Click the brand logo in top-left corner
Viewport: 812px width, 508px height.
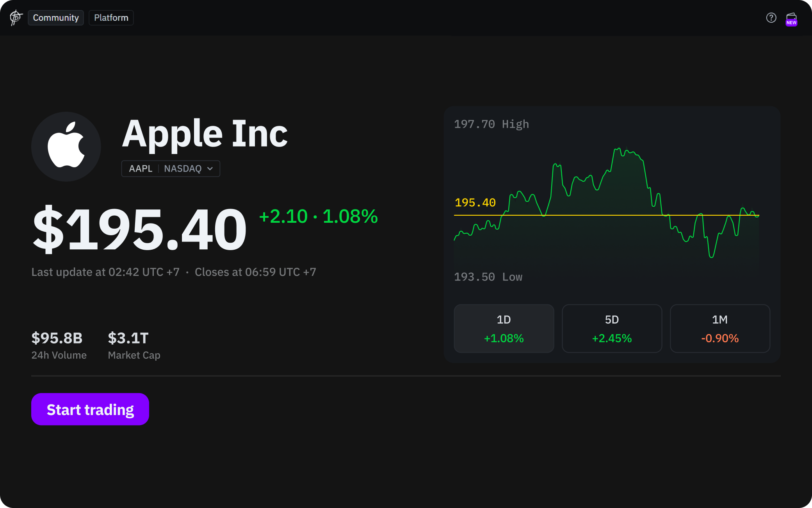[16, 18]
